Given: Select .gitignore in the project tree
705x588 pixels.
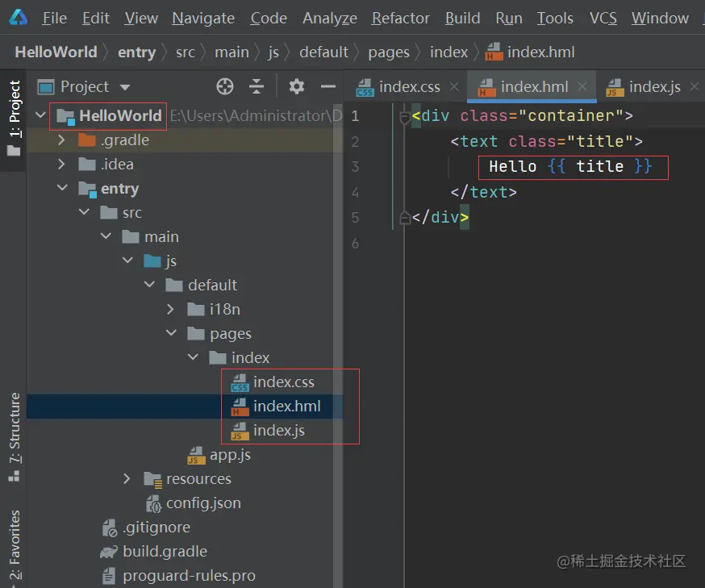Looking at the screenshot, I should [x=146, y=528].
